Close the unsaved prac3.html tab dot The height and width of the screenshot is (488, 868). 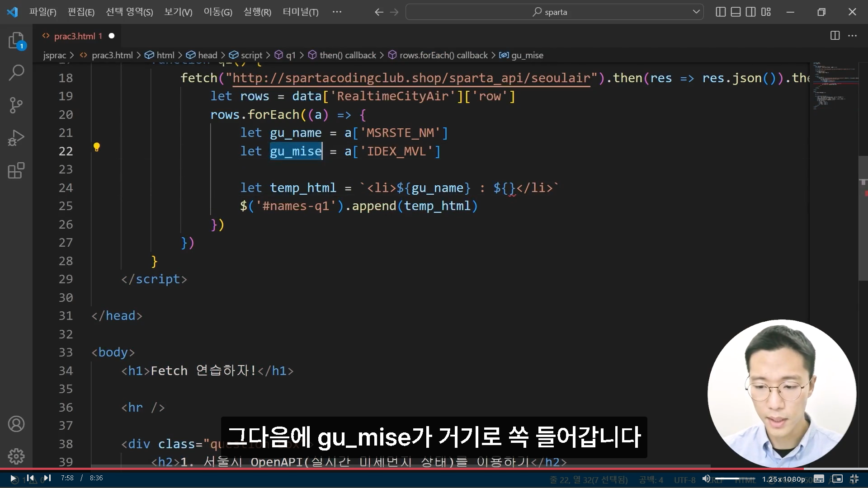click(112, 36)
